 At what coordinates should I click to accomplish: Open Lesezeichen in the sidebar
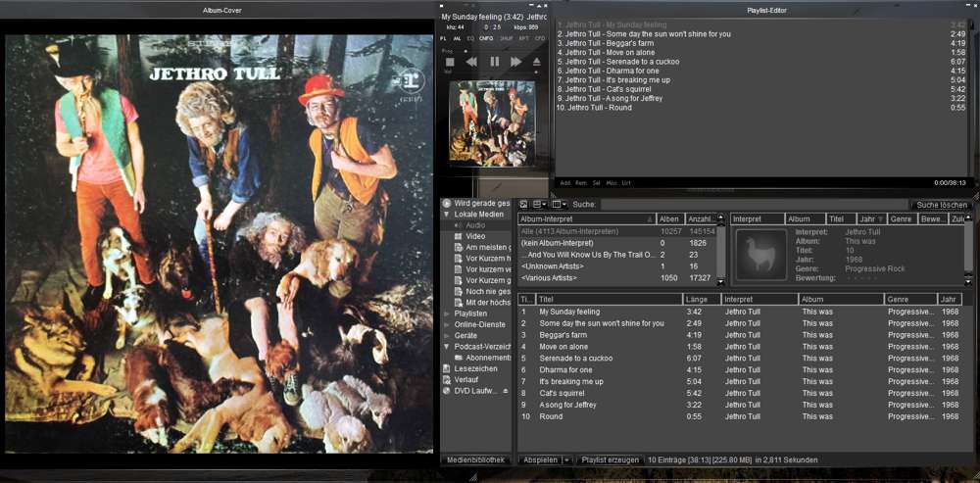475,368
